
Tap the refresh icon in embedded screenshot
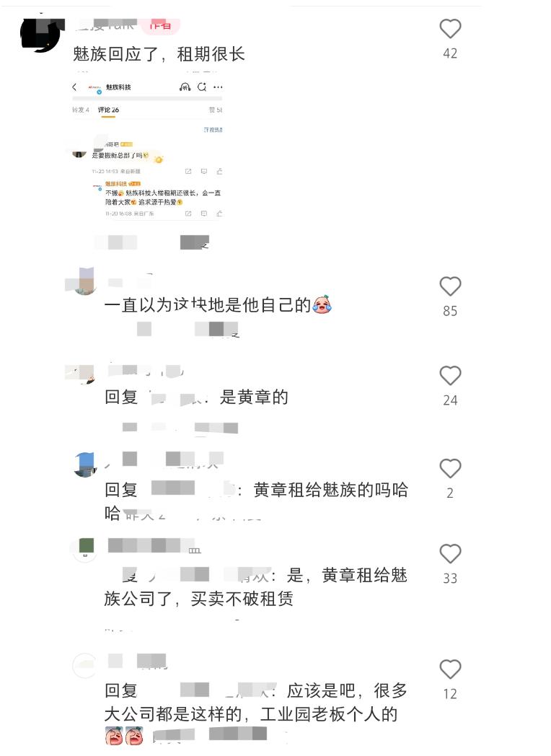click(x=201, y=87)
